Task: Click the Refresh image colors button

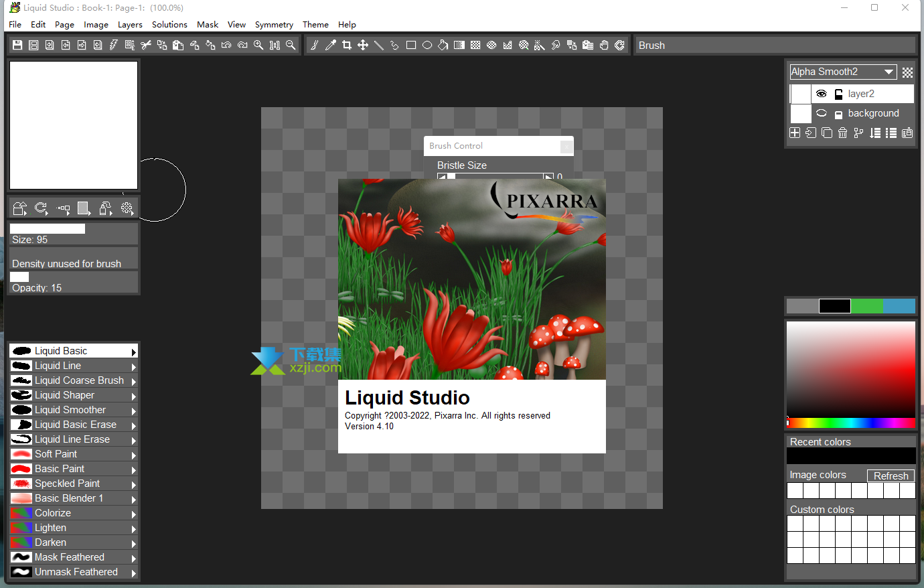Action: tap(891, 475)
